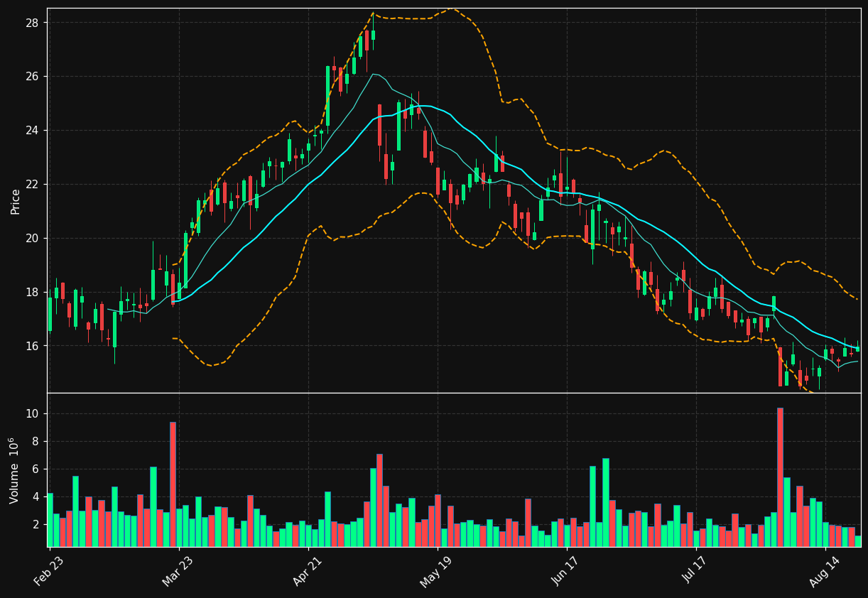Click the 'Volume 10⁶' axis title
The image size is (868, 598).
pos(14,471)
